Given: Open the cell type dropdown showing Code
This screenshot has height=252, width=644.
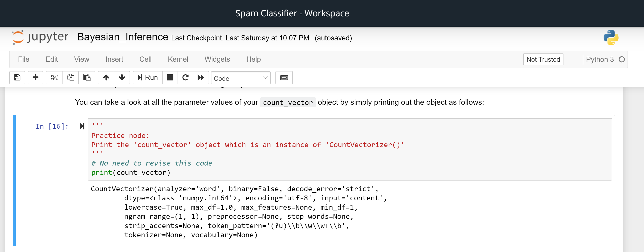Looking at the screenshot, I should [x=240, y=78].
